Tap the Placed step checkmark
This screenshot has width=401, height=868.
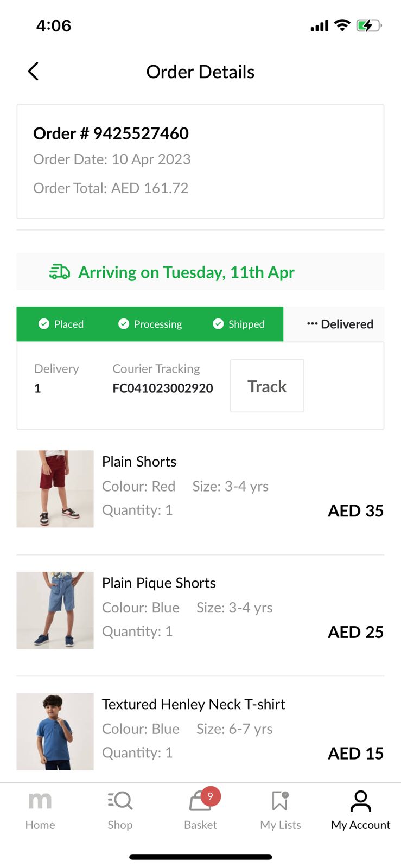pyautogui.click(x=44, y=324)
